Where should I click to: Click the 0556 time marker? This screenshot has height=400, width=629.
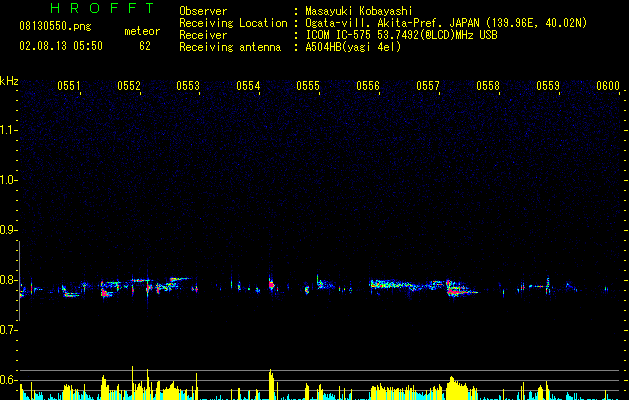point(368,86)
